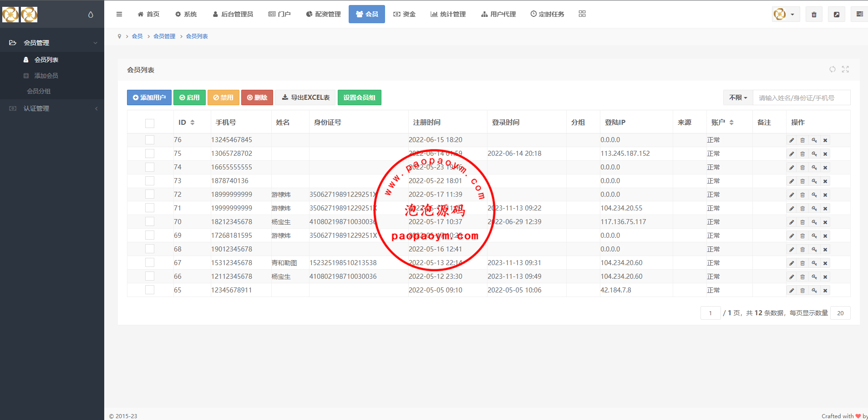Open the 系统 top menu item
Screen dimensions: 868x420
[x=186, y=14]
